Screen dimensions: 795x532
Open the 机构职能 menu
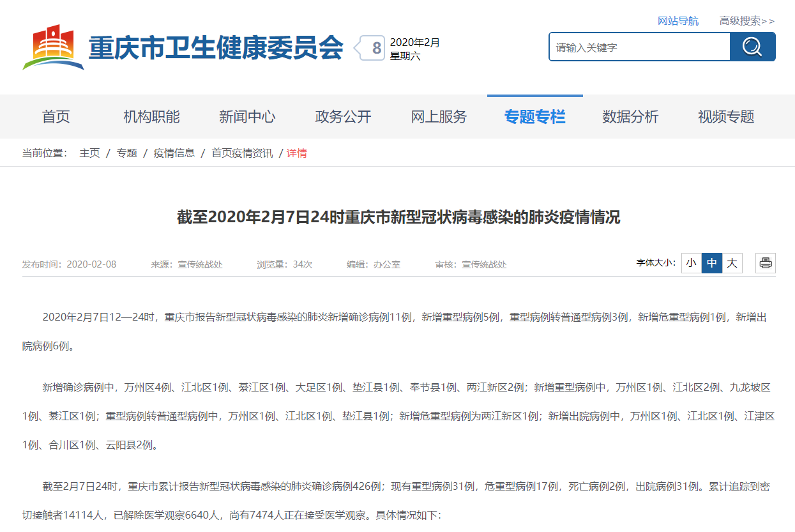click(151, 117)
